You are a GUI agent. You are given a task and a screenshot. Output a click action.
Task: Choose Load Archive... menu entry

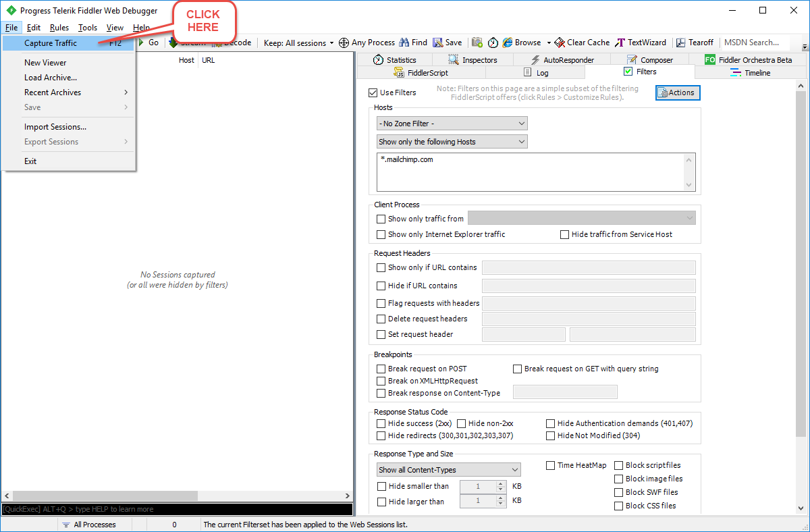coord(68,78)
